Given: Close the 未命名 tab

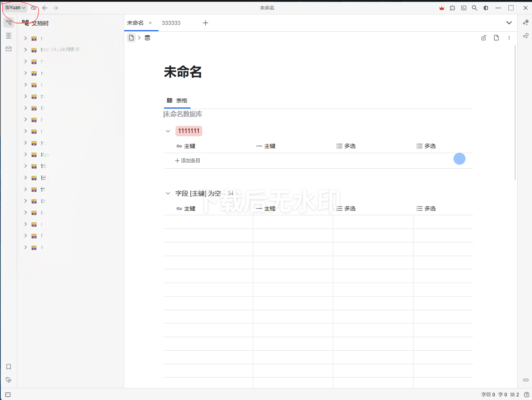Looking at the screenshot, I should click(x=150, y=23).
